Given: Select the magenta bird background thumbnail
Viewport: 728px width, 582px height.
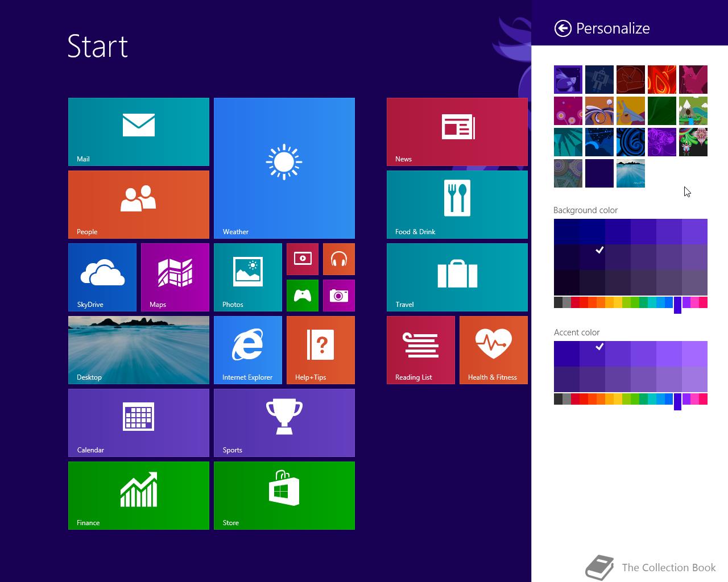Looking at the screenshot, I should click(x=693, y=80).
